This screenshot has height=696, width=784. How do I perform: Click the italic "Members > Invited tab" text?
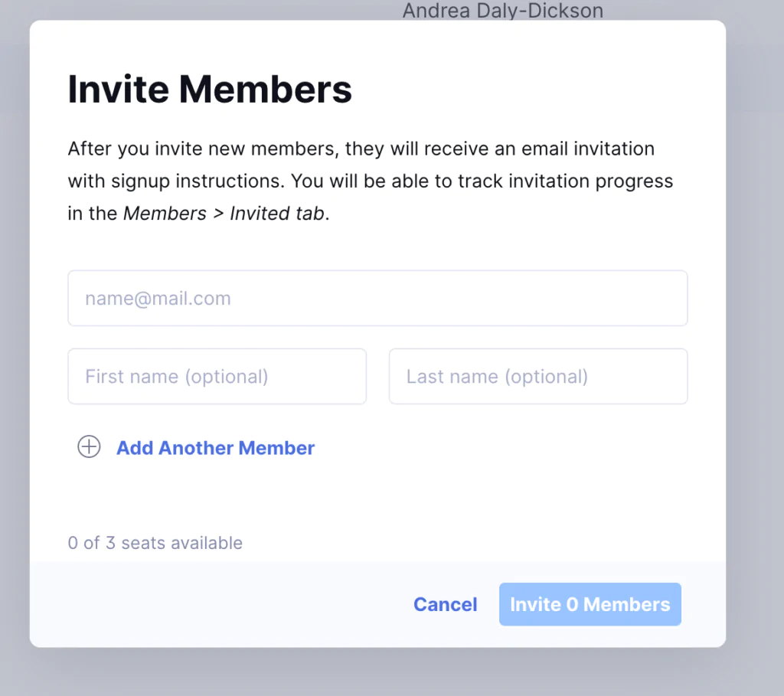pyautogui.click(x=225, y=214)
